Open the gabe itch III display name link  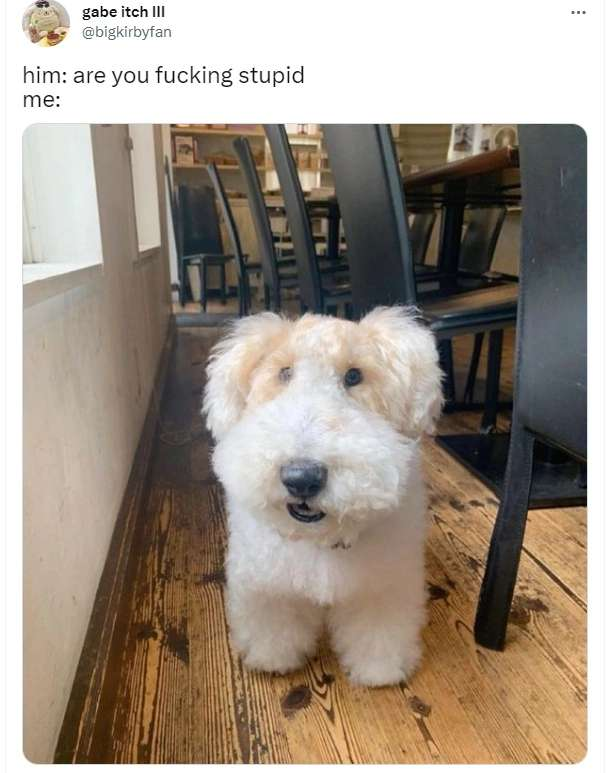click(123, 12)
